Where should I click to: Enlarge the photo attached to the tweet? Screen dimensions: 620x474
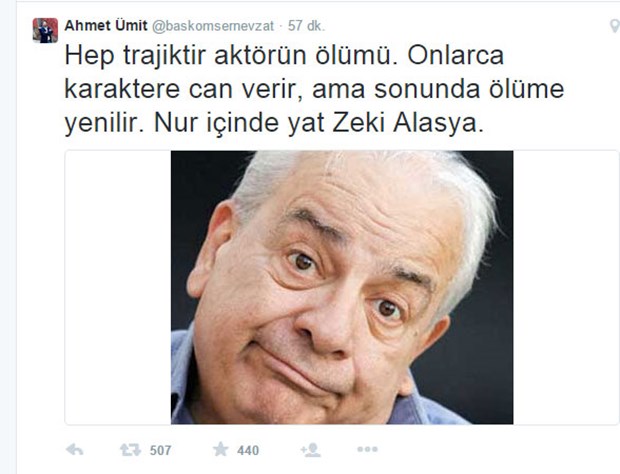[x=342, y=287]
